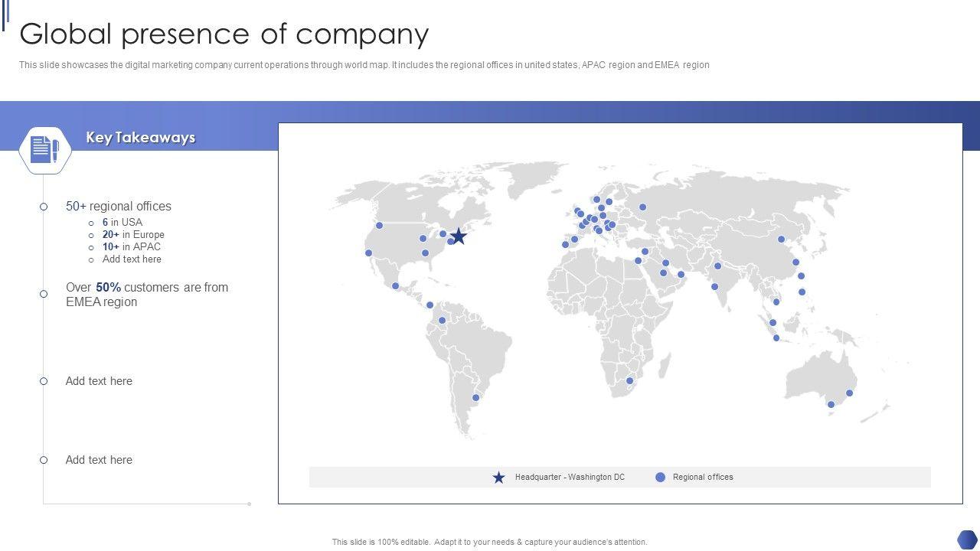Click the bullet beside "50+ regional offices"

(44, 207)
